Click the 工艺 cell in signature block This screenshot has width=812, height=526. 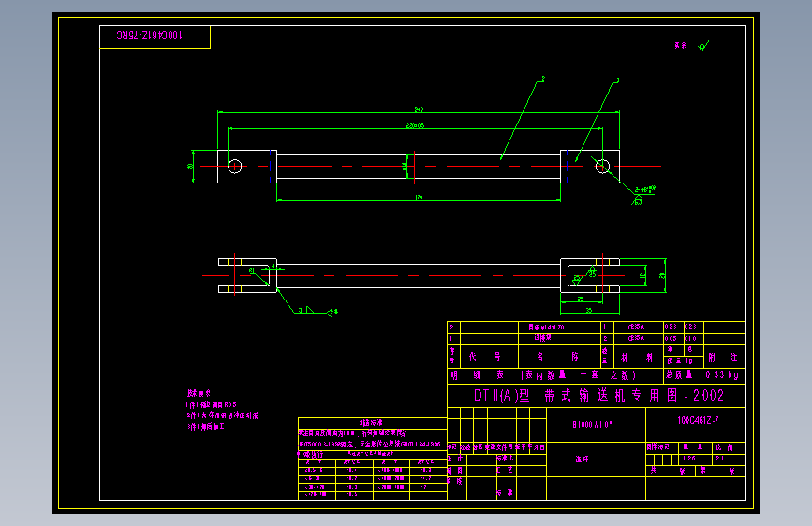pyautogui.click(x=505, y=470)
